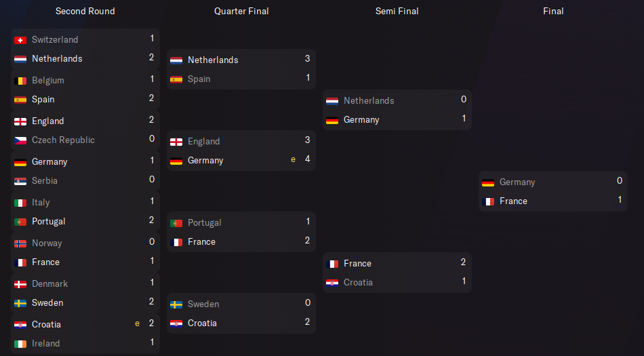This screenshot has width=644, height=356.
Task: Select the Second Round column header
Action: (85, 11)
